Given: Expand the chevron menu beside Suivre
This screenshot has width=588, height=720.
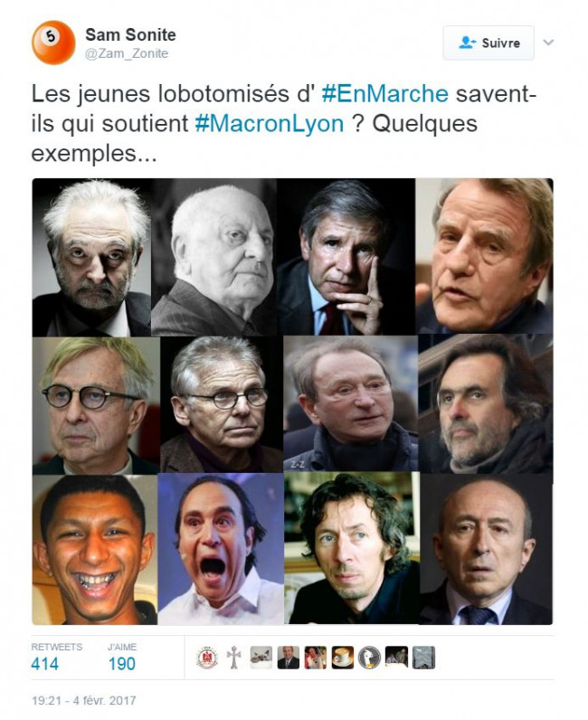Looking at the screenshot, I should tap(548, 43).
